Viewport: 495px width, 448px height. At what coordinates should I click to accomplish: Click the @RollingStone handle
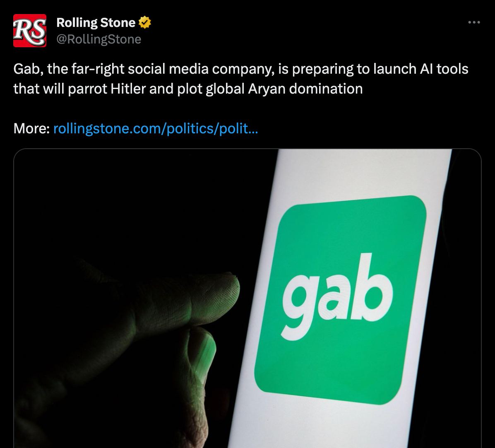tap(99, 39)
